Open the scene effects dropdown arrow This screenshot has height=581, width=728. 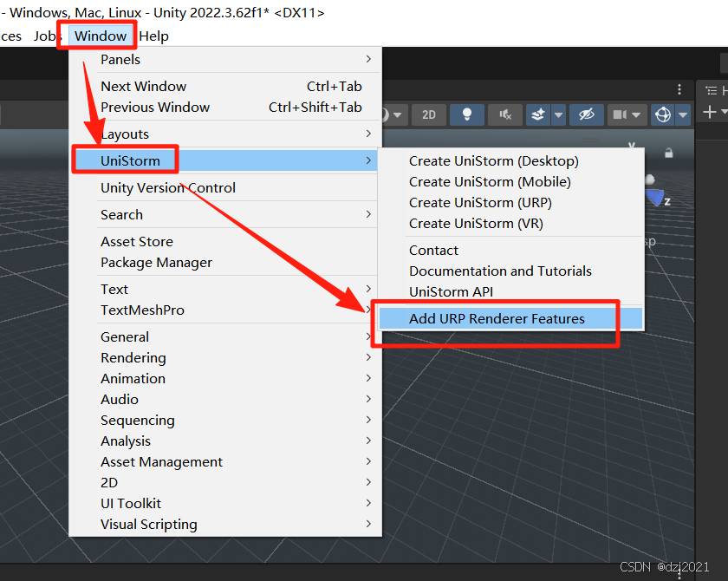click(558, 114)
